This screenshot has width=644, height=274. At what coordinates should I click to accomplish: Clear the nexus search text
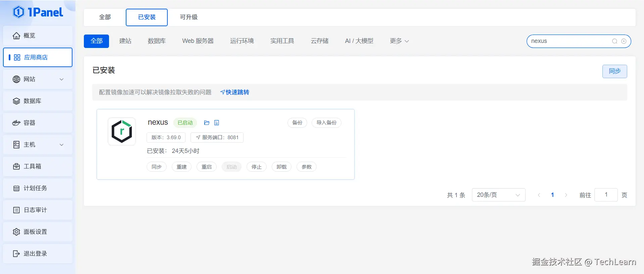pyautogui.click(x=624, y=41)
